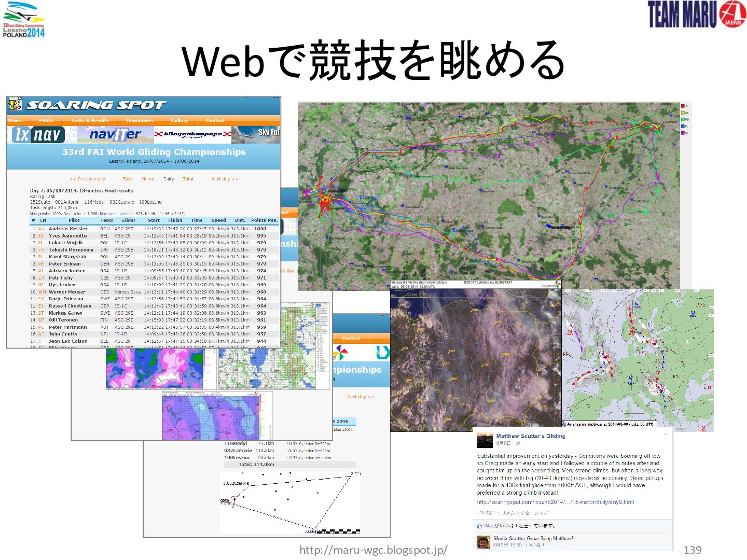Open the LX nav sponsor banner
Screen dimensions: 747x560
[x=38, y=134]
